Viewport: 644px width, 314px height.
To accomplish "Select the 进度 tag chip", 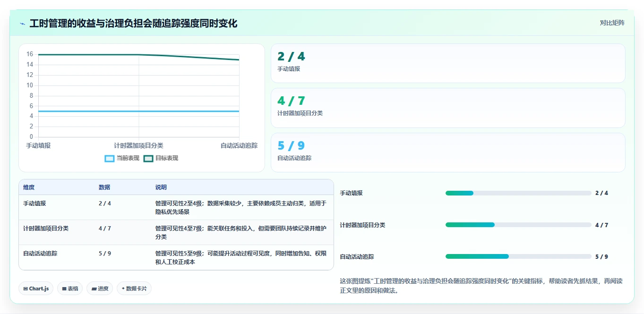I will pyautogui.click(x=100, y=289).
